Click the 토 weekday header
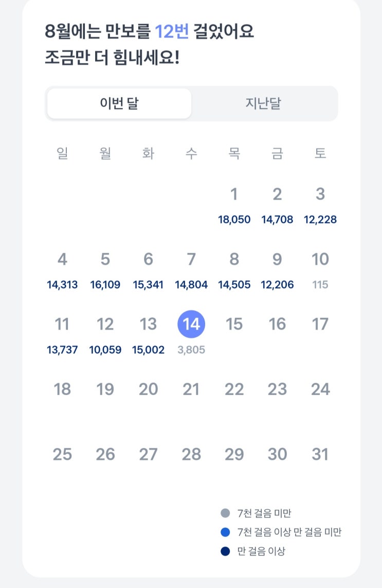The image size is (382, 588). pyautogui.click(x=320, y=153)
